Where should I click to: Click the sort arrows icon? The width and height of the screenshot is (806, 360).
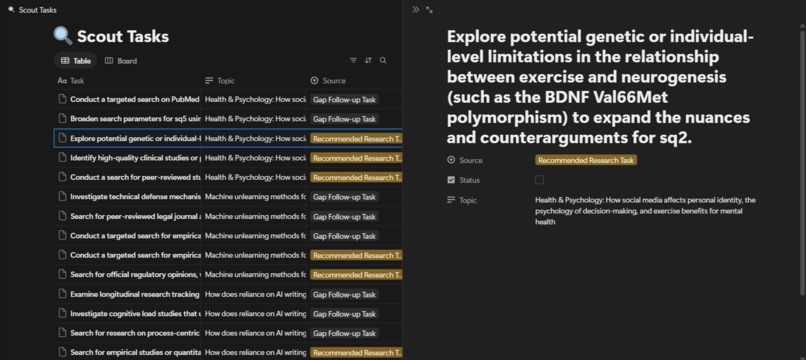point(368,61)
